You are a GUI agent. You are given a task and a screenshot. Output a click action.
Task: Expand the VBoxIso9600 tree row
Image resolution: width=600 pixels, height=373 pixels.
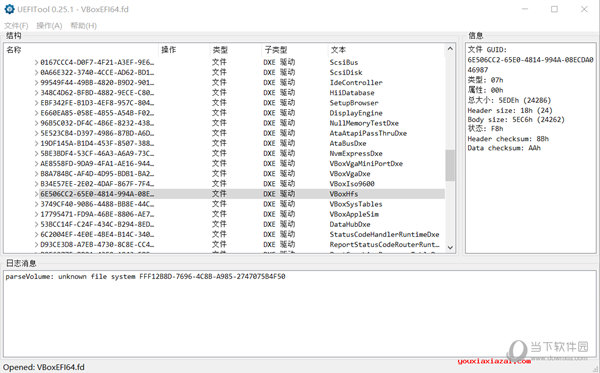point(36,184)
